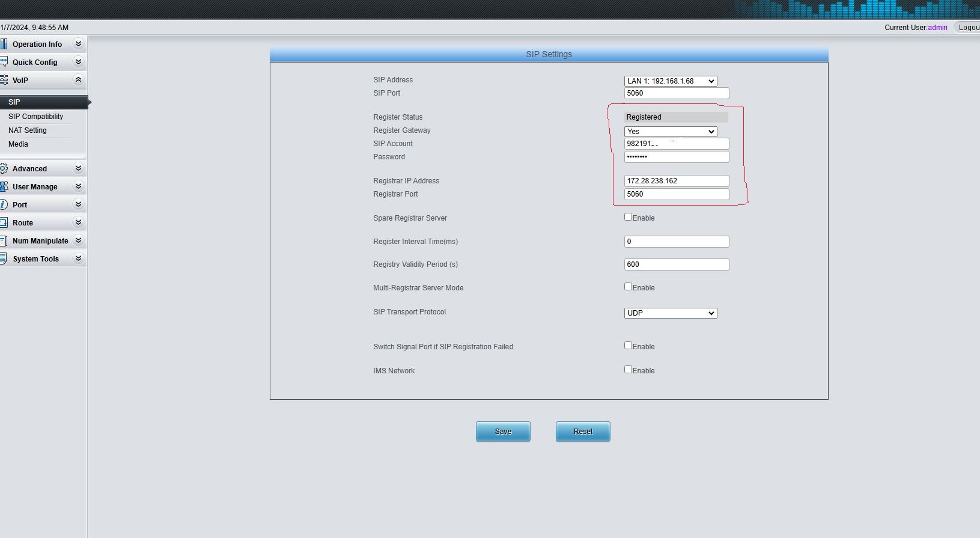This screenshot has height=538, width=980.
Task: Enable Spare Registrar Server checkbox
Action: (628, 217)
